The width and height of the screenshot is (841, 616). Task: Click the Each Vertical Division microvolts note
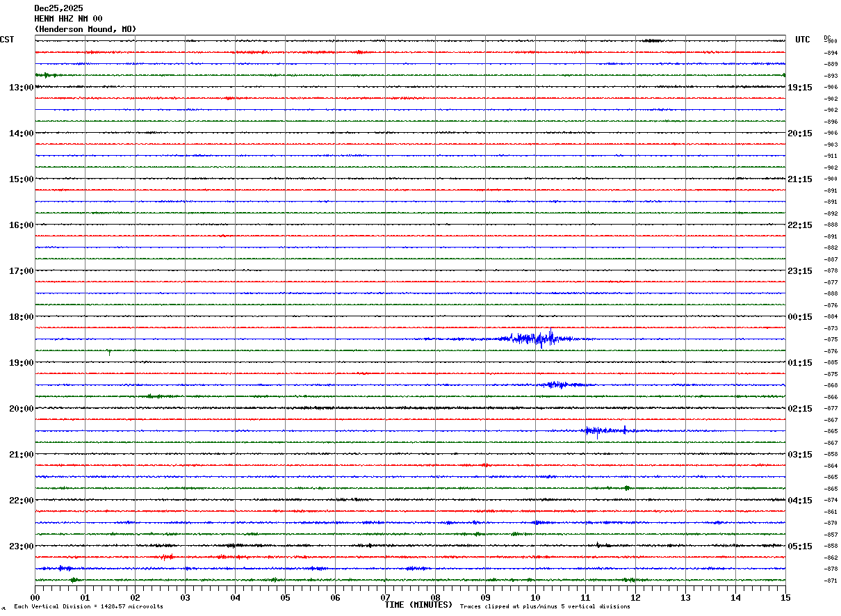(x=88, y=606)
